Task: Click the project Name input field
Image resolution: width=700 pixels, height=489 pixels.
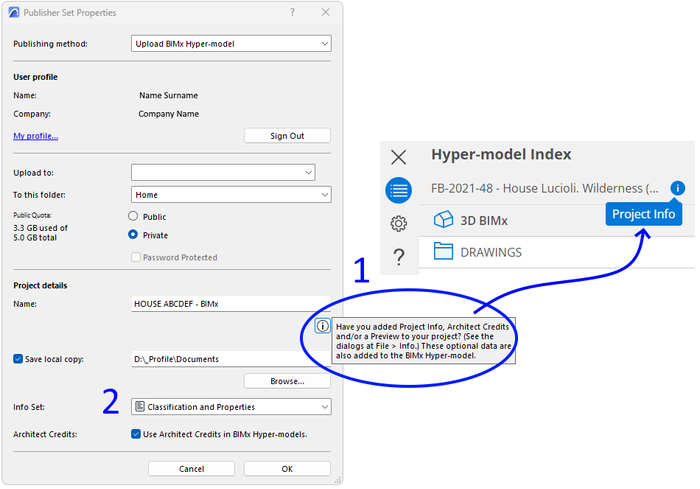Action: coord(231,304)
